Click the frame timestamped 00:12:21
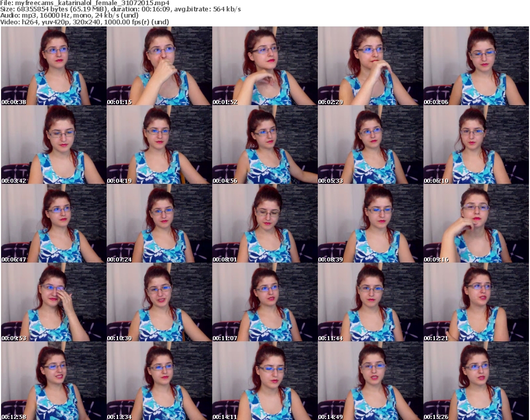 (x=476, y=302)
